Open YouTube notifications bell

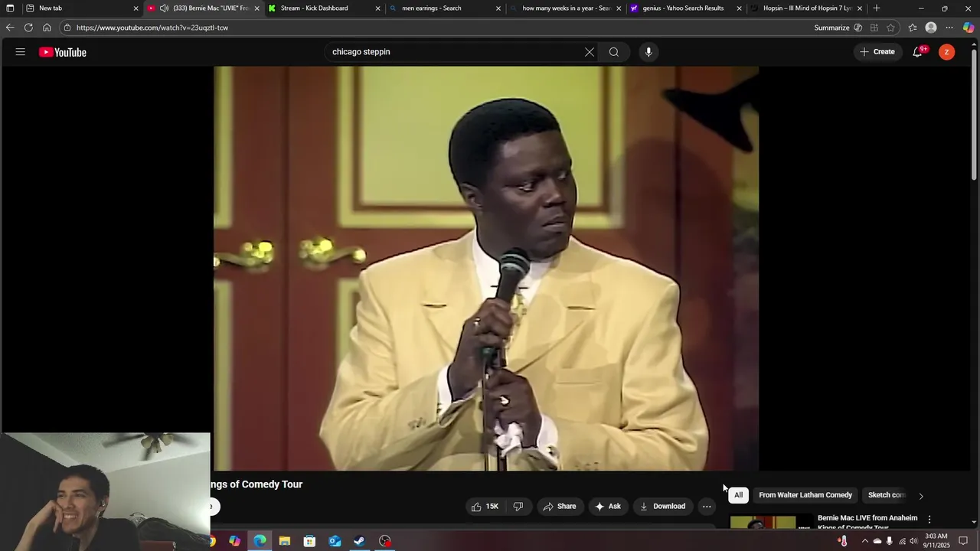(918, 52)
